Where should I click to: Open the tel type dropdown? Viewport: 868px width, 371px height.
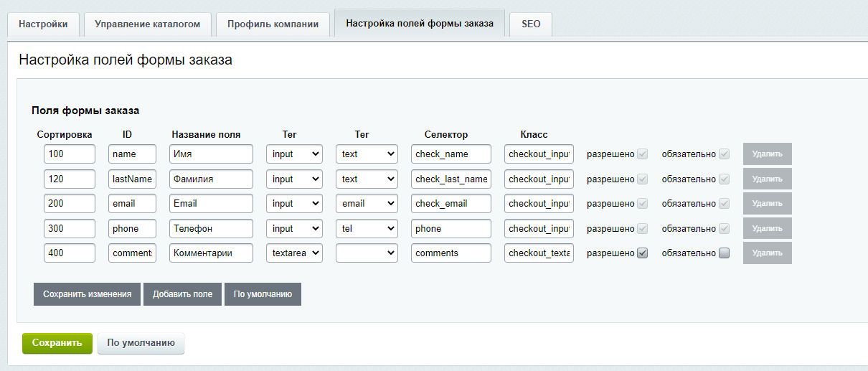(366, 228)
